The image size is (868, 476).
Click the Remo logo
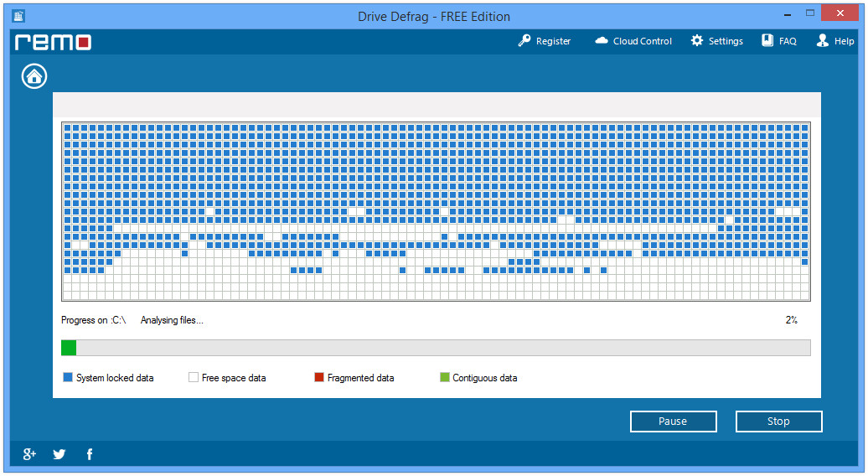pos(53,42)
